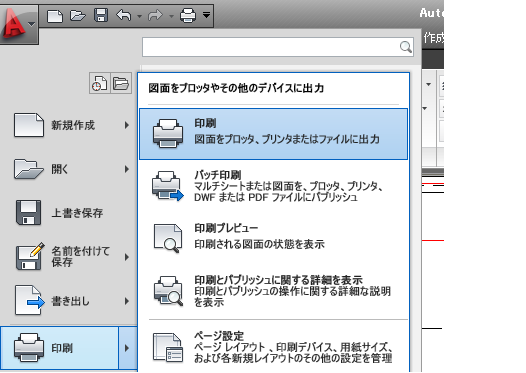Click the print preview page magnifier icon
526x373 pixels.
pos(168,238)
